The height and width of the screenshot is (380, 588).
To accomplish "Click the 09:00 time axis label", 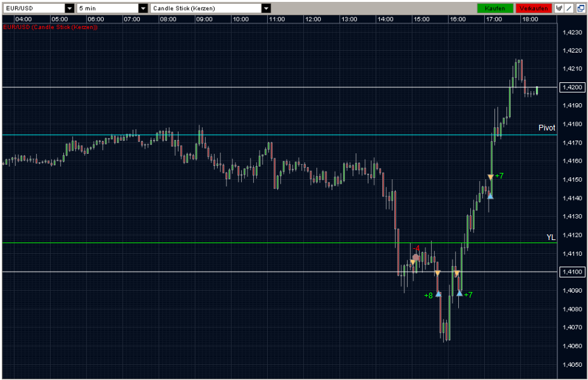I will pos(204,19).
